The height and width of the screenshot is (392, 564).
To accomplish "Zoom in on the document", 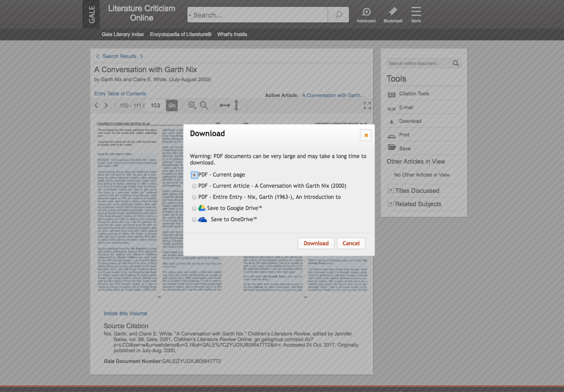I will click(x=193, y=105).
